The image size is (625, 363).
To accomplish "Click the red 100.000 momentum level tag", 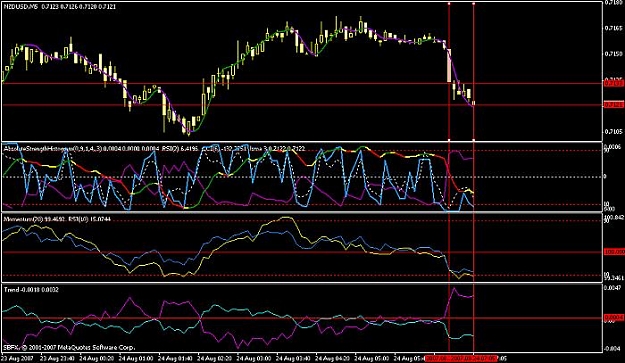I will pyautogui.click(x=614, y=252).
